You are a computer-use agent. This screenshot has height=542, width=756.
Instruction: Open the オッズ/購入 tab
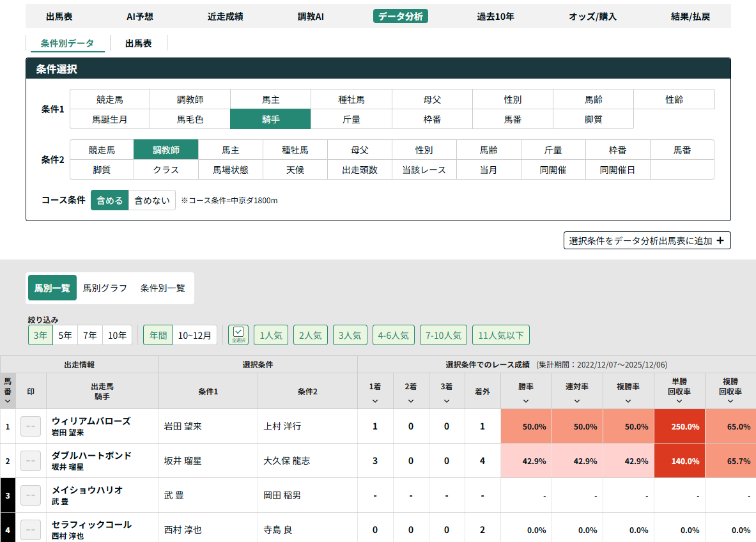pyautogui.click(x=592, y=17)
